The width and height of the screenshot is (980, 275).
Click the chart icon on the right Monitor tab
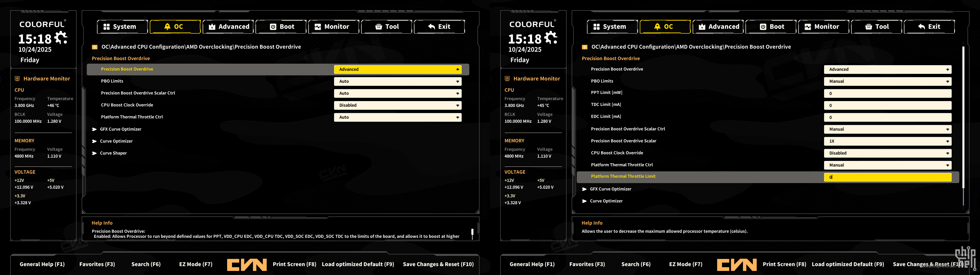(808, 26)
